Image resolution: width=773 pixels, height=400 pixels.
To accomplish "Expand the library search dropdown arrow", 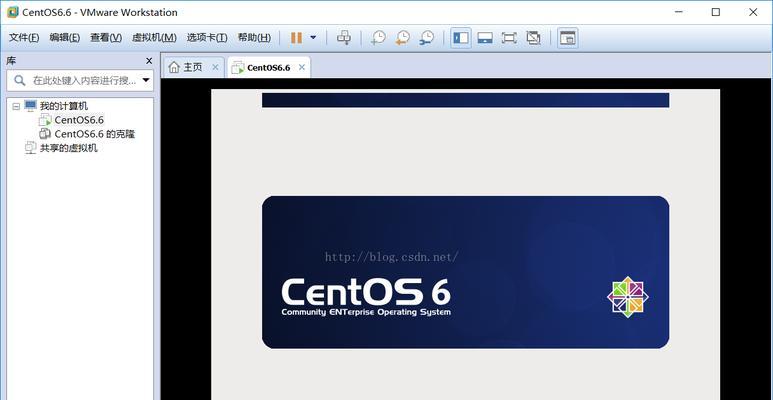I will [x=146, y=80].
